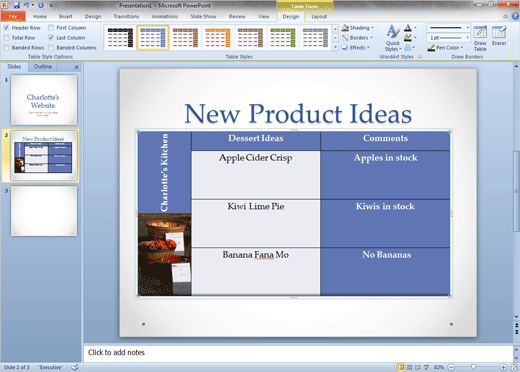
Task: Switch to the Outline pane tab
Action: (x=43, y=67)
